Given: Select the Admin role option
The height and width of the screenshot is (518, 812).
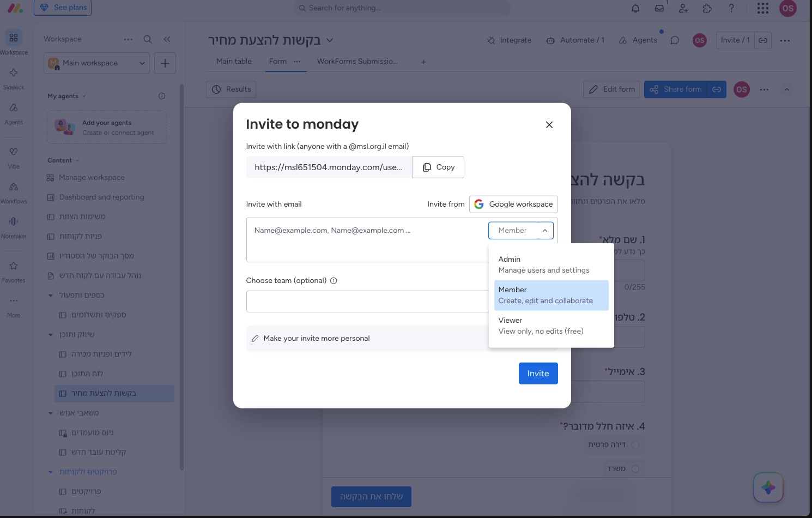Looking at the screenshot, I should pyautogui.click(x=552, y=265).
